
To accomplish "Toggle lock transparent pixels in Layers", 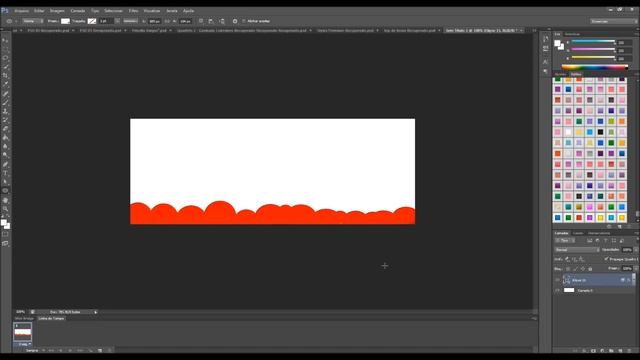I will [x=568, y=269].
